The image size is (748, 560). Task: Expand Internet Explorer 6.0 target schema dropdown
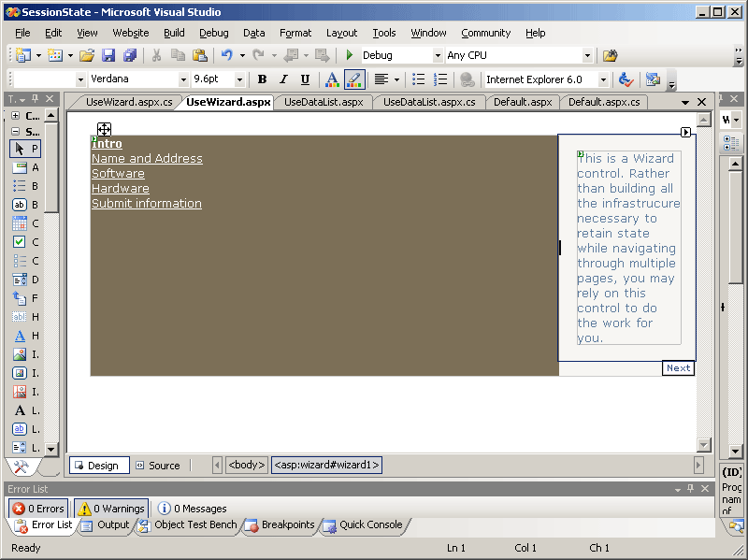(603, 80)
